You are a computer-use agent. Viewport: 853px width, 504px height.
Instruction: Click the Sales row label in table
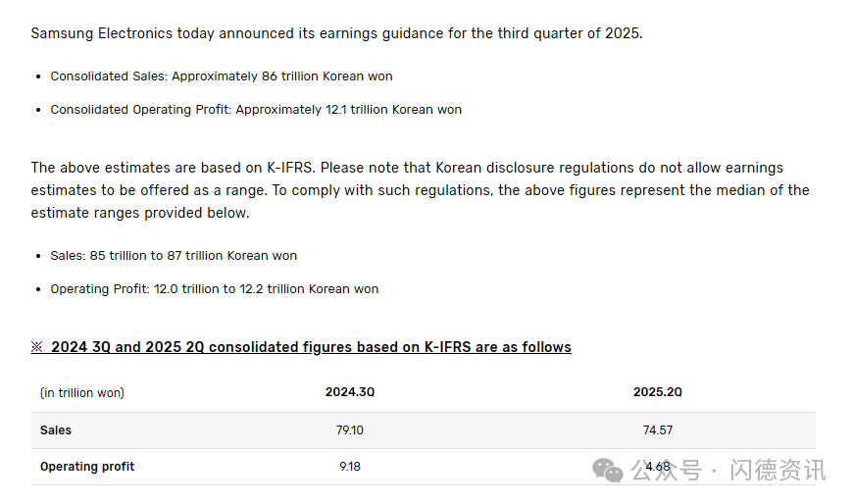click(x=56, y=430)
